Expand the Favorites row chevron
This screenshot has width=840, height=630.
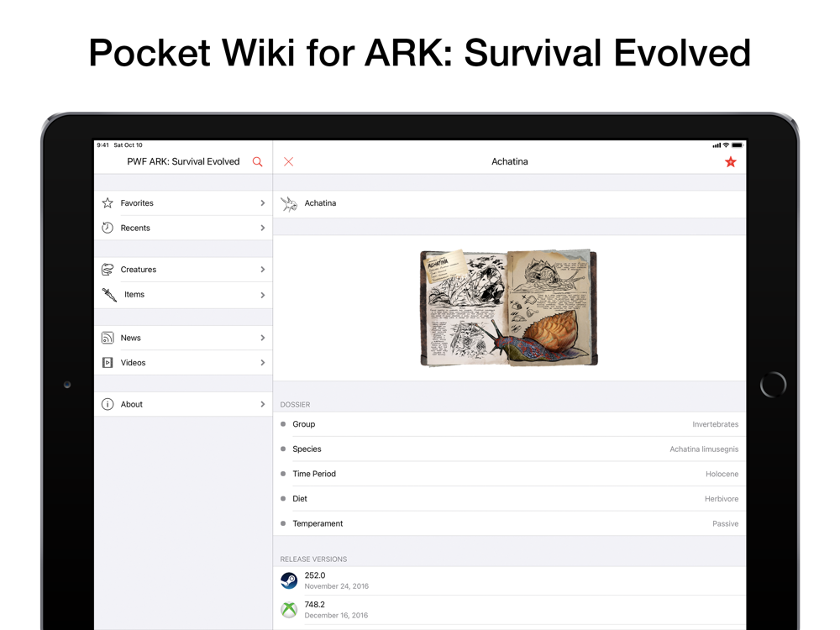coord(262,203)
